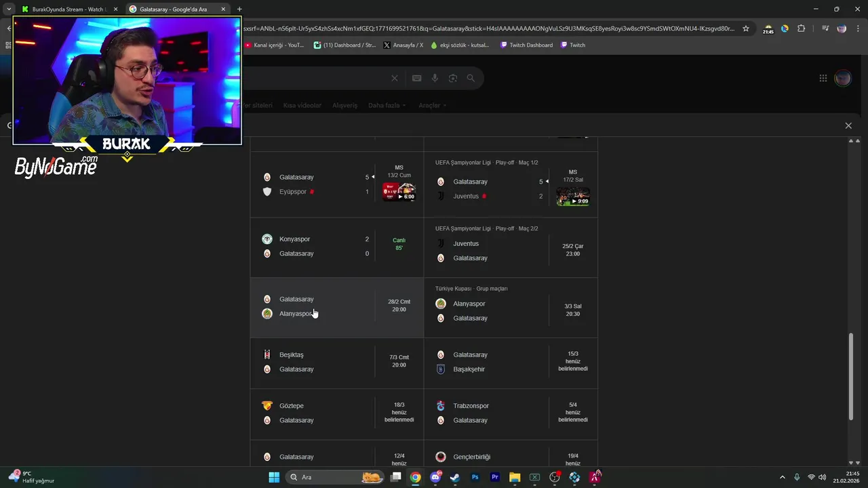Image resolution: width=868 pixels, height=488 pixels.
Task: Select Alışveriş search filter
Action: pyautogui.click(x=344, y=105)
